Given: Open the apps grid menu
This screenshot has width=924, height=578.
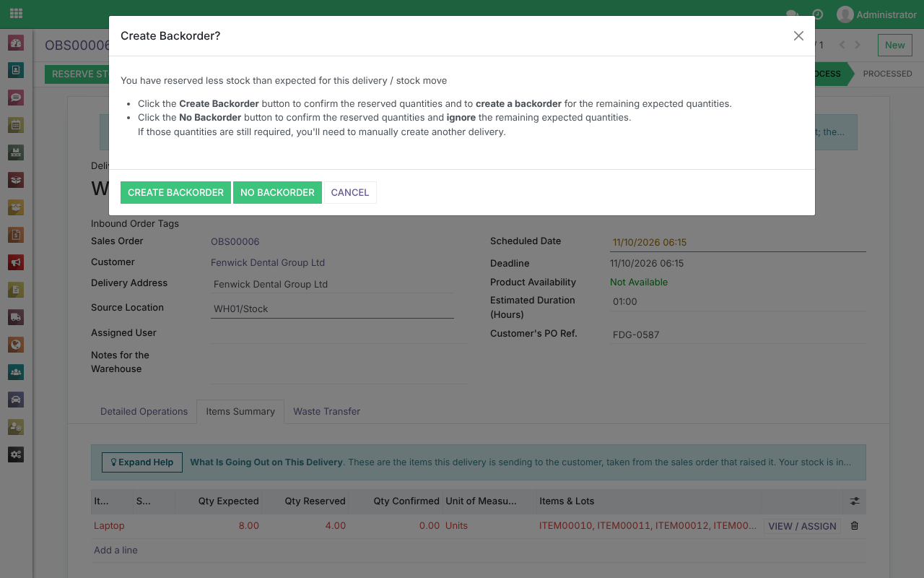Looking at the screenshot, I should click(16, 14).
